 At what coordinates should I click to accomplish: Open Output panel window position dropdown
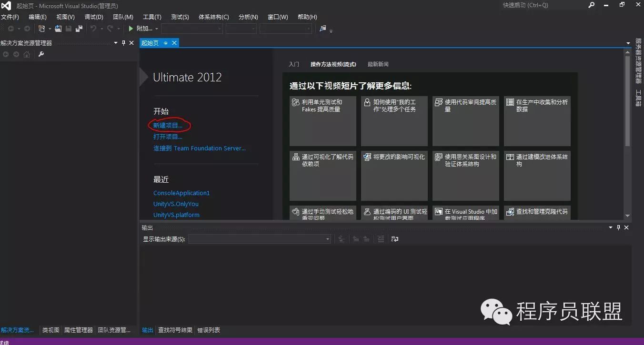(x=611, y=228)
